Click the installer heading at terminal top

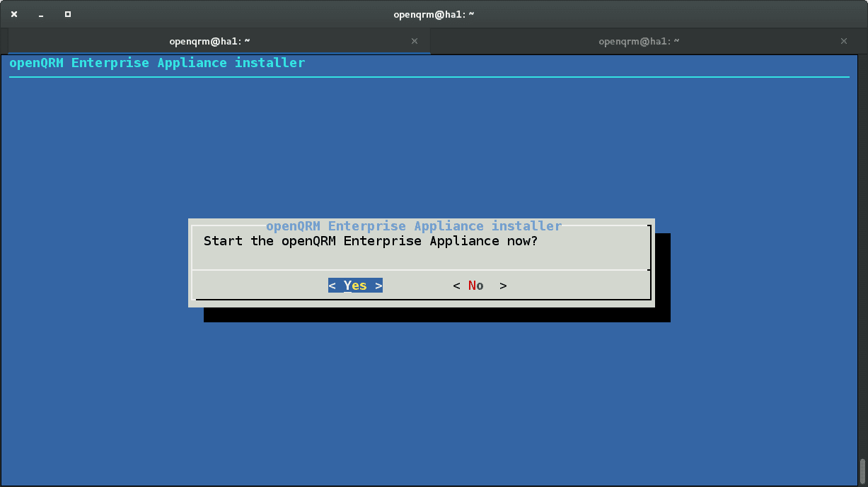157,63
